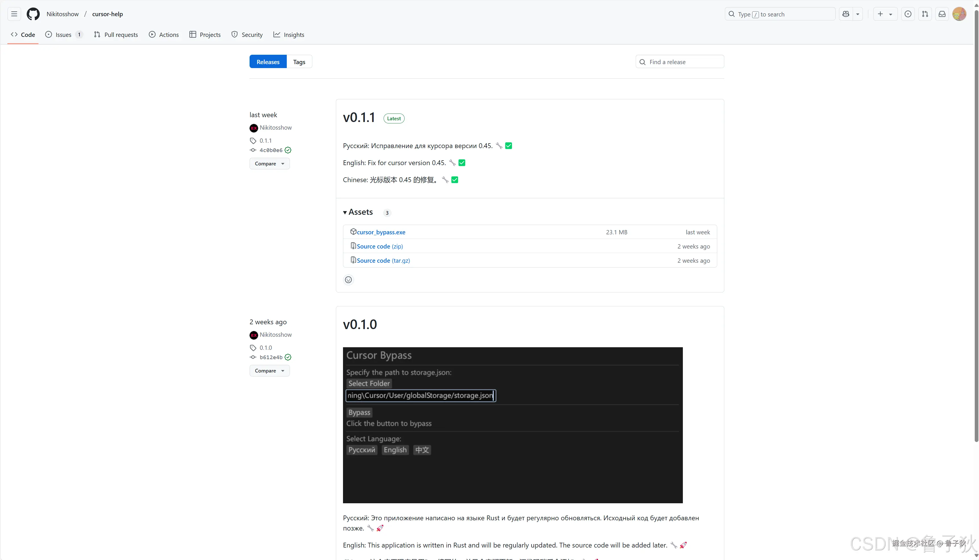The image size is (979, 560).
Task: Collapse the Assets section
Action: point(358,212)
